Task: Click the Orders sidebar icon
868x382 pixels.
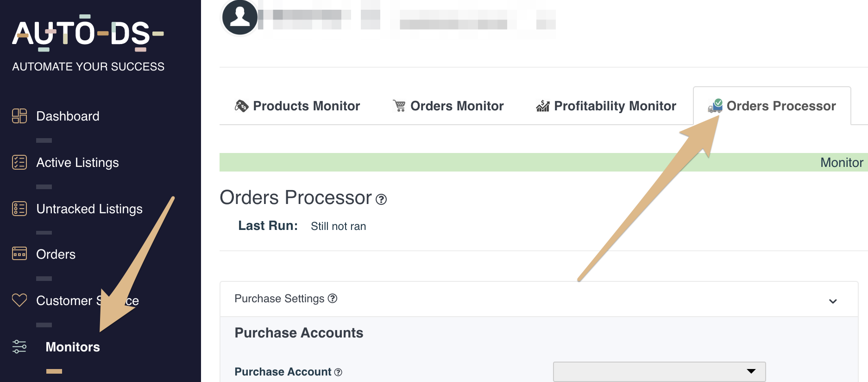Action: (19, 254)
